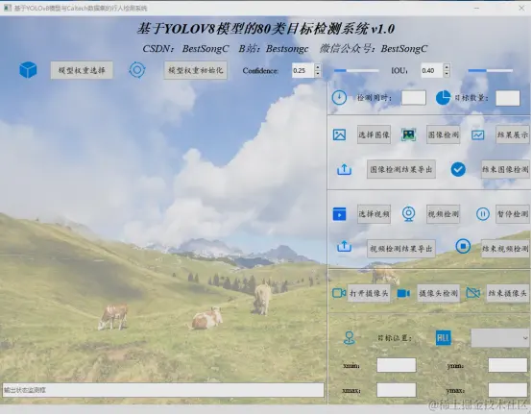This screenshot has height=415, width=532.
Task: Click the pause circle icon
Action: tap(483, 214)
